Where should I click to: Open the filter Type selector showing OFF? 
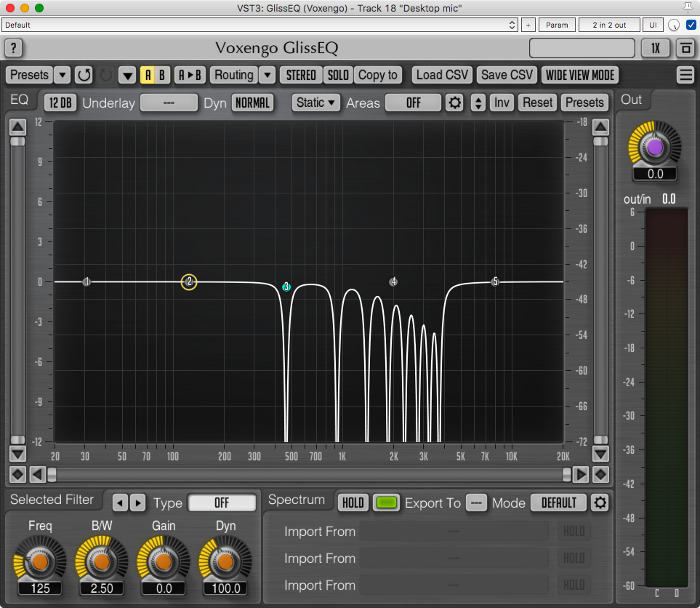coord(222,503)
